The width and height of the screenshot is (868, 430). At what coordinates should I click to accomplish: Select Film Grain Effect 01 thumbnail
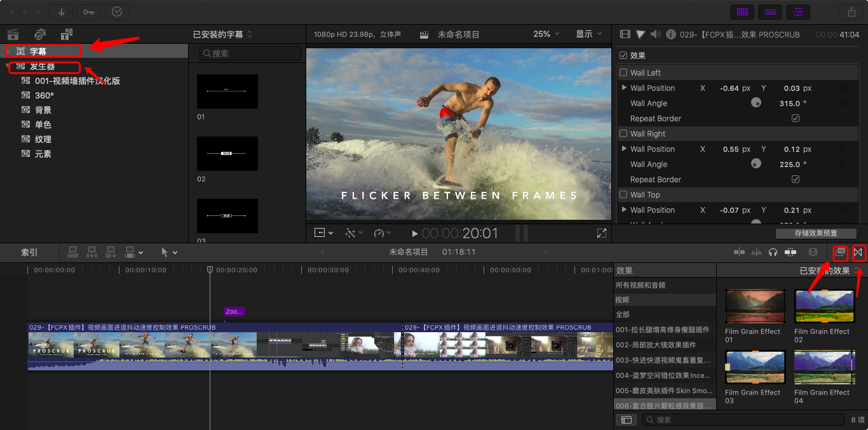[756, 307]
